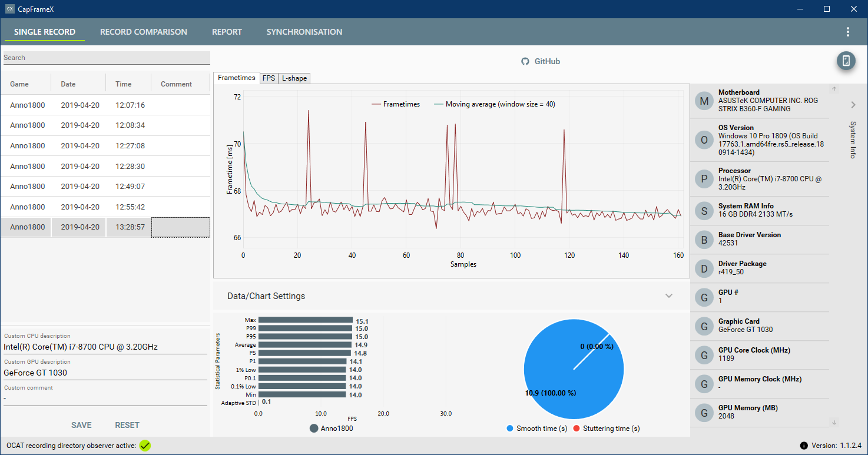
Task: Toggle the Smooth time legend dot
Action: pos(510,429)
